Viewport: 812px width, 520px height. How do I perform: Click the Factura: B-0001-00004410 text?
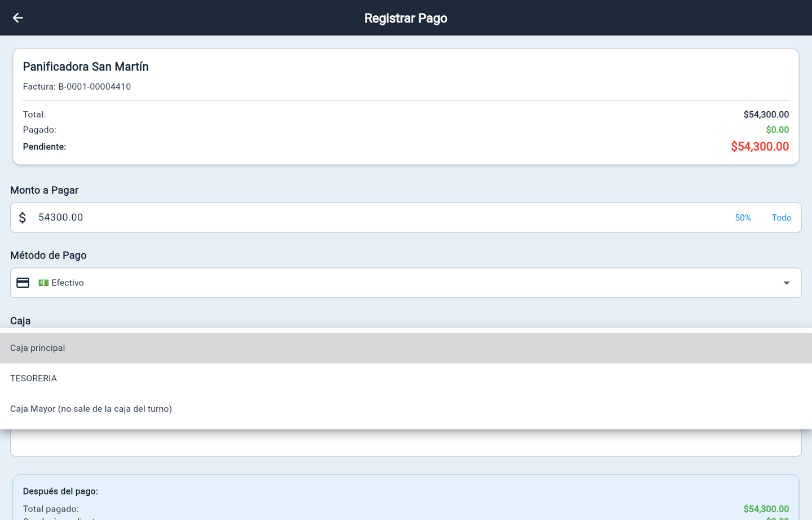click(77, 86)
